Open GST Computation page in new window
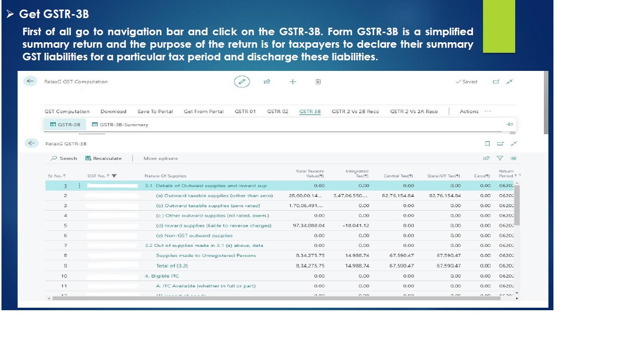The height and width of the screenshot is (362, 644). pyautogui.click(x=497, y=81)
